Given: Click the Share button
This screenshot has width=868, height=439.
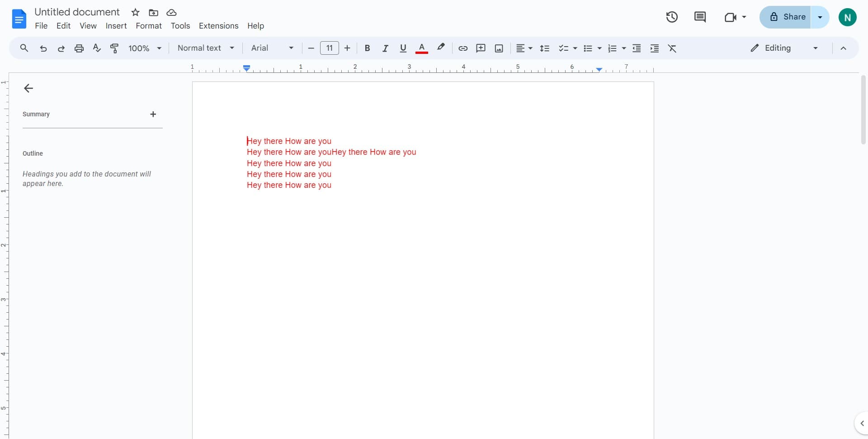Looking at the screenshot, I should [x=786, y=17].
